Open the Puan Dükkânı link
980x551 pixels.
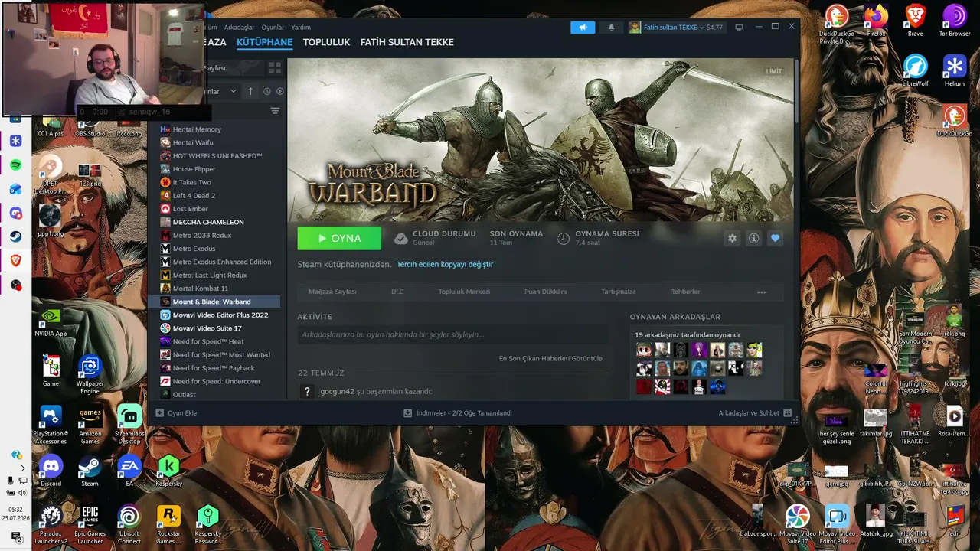[546, 292]
